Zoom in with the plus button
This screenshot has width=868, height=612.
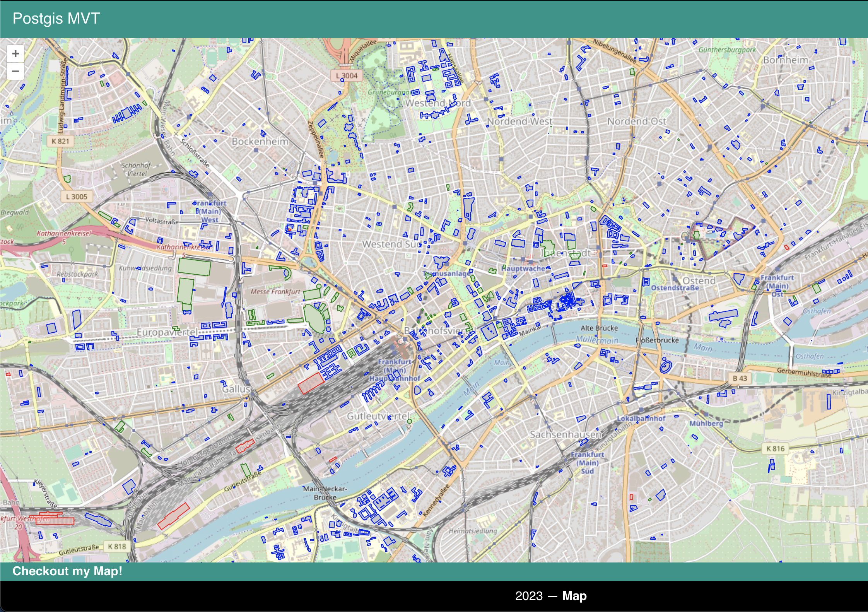tap(15, 53)
